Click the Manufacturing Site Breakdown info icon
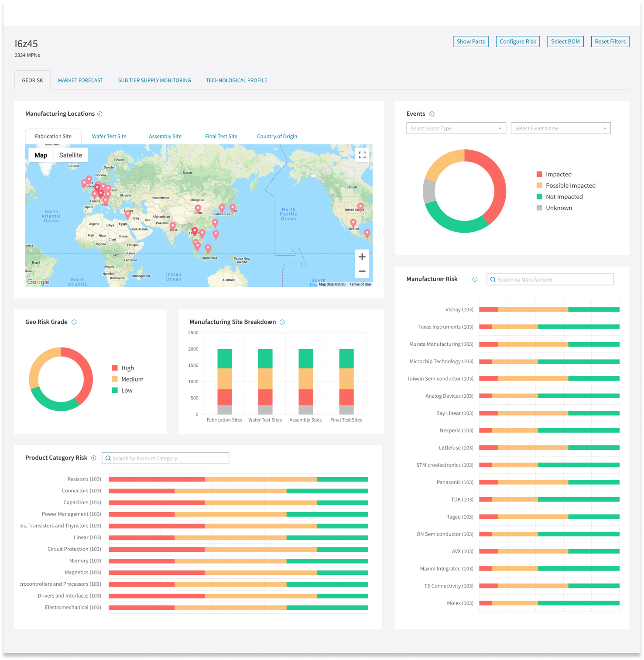 click(282, 322)
